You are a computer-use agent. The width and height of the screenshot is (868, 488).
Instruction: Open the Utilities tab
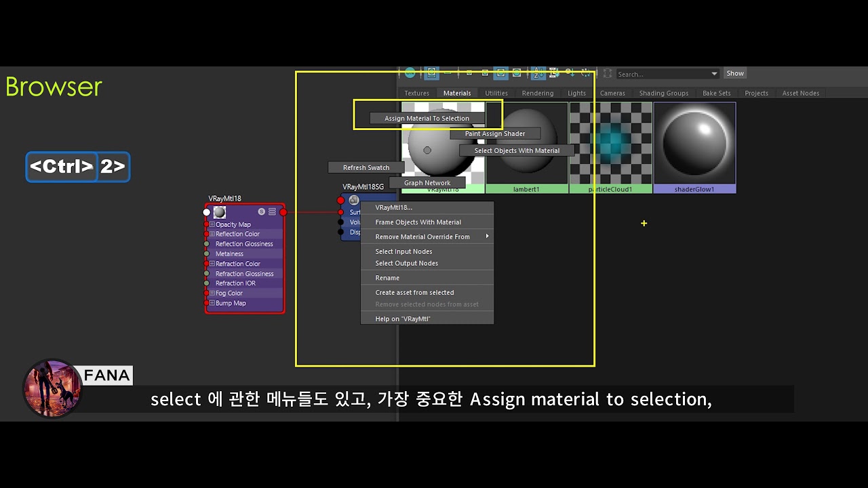click(x=496, y=93)
